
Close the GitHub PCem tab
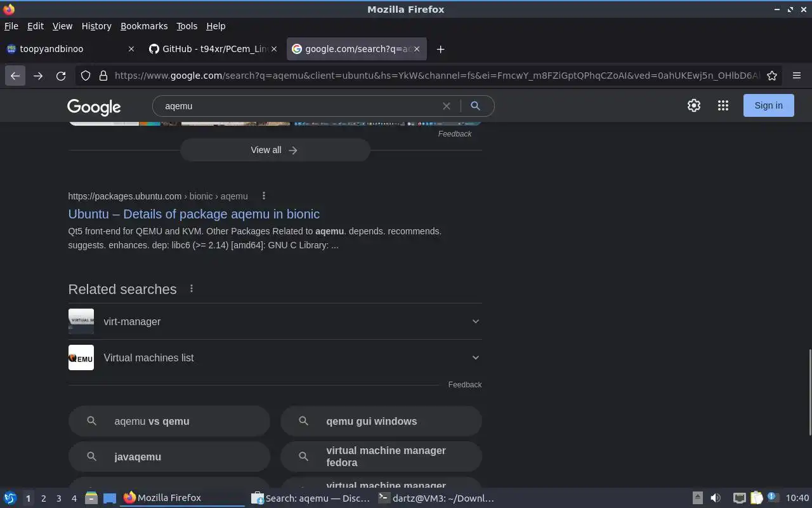click(x=274, y=49)
